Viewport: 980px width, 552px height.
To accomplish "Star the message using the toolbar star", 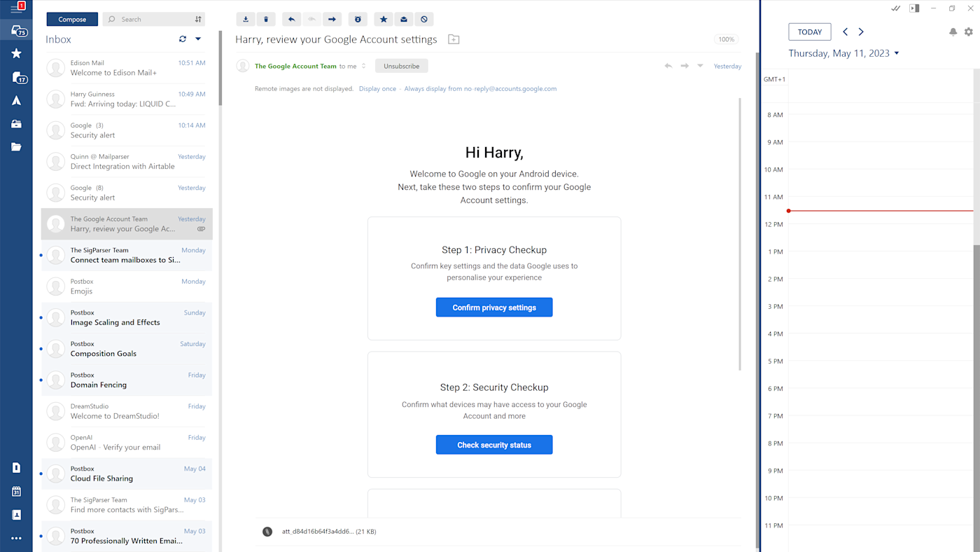I will [x=384, y=20].
